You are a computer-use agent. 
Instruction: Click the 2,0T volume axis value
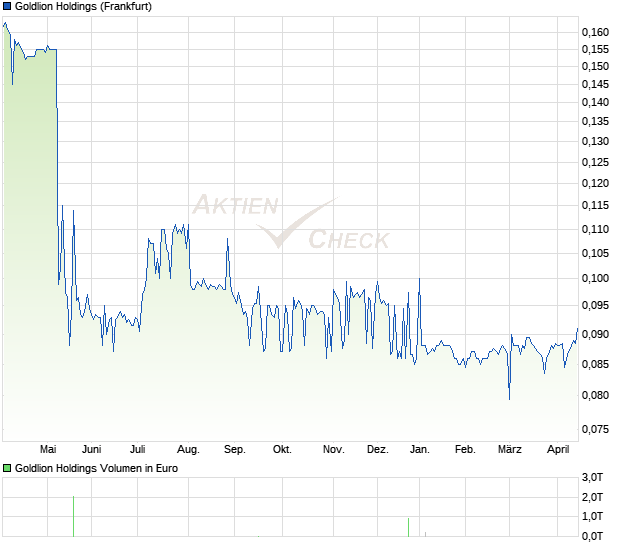pos(592,497)
